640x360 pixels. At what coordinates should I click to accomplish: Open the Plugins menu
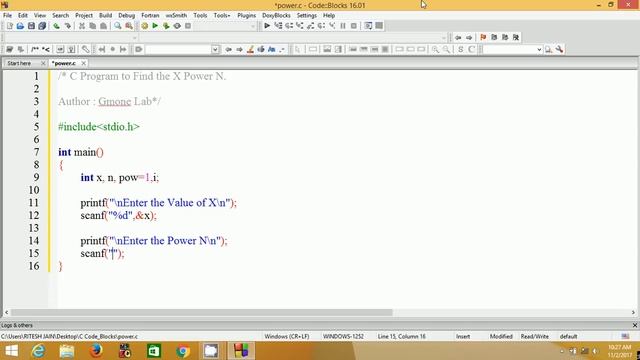(247, 15)
